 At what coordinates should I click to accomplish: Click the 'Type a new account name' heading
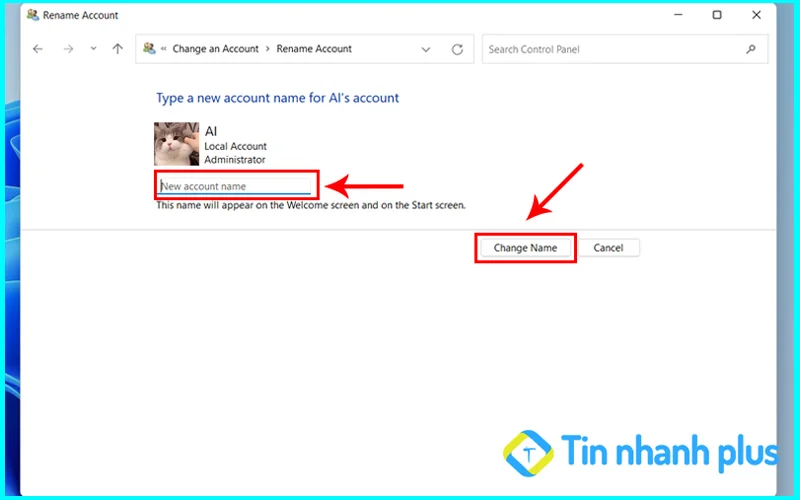tap(278, 98)
